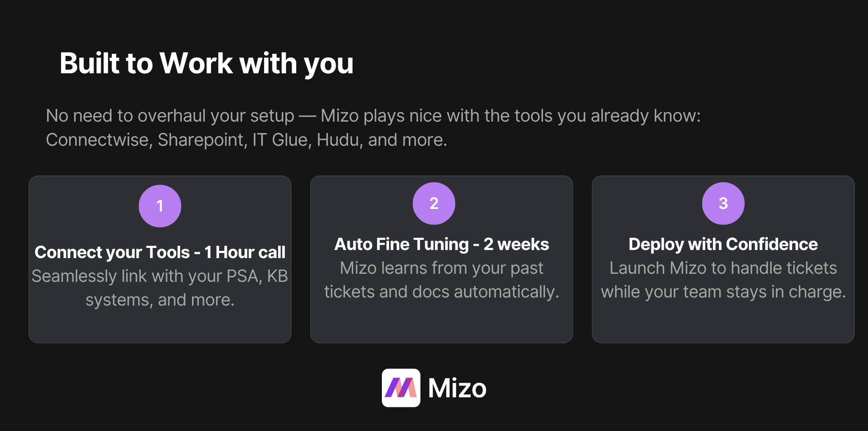Viewport: 868px width, 431px height.
Task: Click the "systems, and more." line
Action: click(160, 300)
